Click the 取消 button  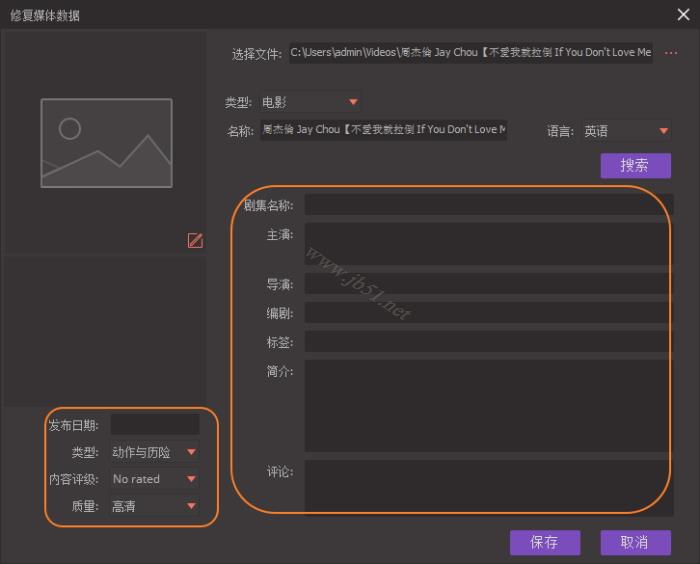635,543
